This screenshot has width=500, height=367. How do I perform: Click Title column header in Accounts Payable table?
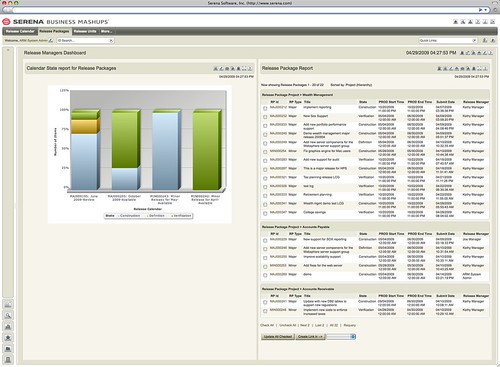[x=307, y=234]
